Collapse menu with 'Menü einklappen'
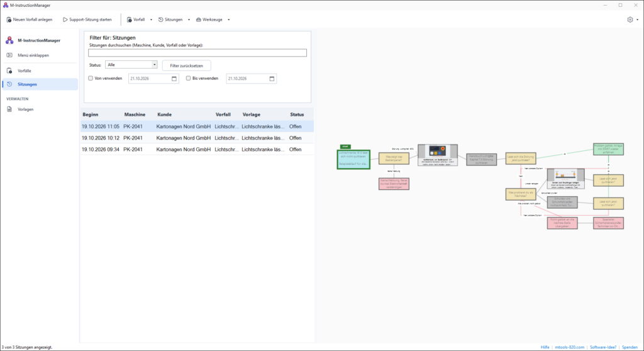 tap(40, 55)
